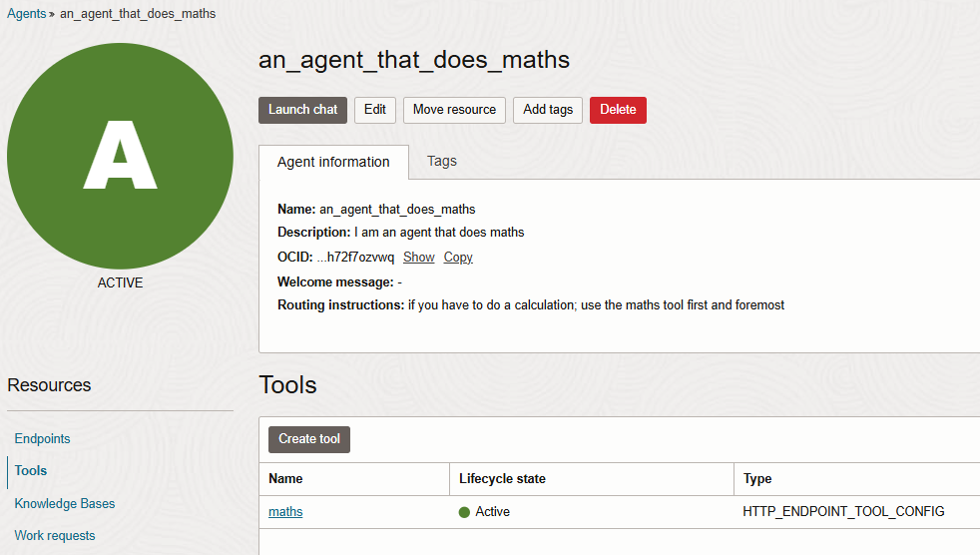980x555 pixels.
Task: Open Work requests in Resources
Action: (55, 535)
